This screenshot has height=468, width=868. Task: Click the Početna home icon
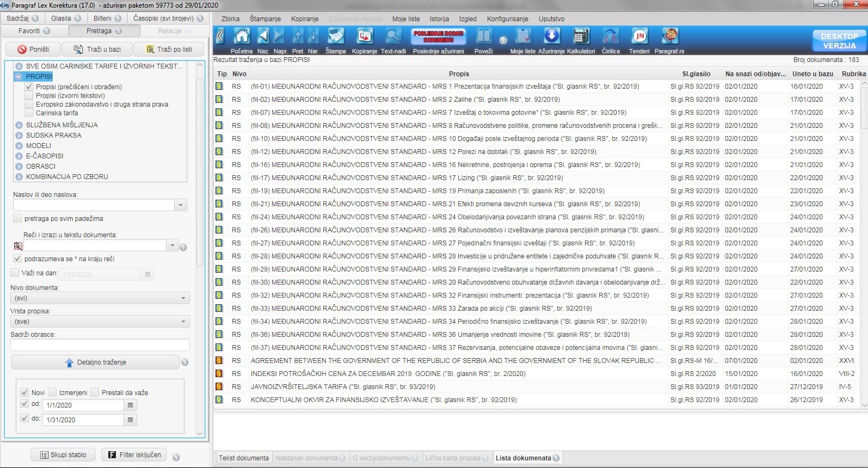coord(242,37)
